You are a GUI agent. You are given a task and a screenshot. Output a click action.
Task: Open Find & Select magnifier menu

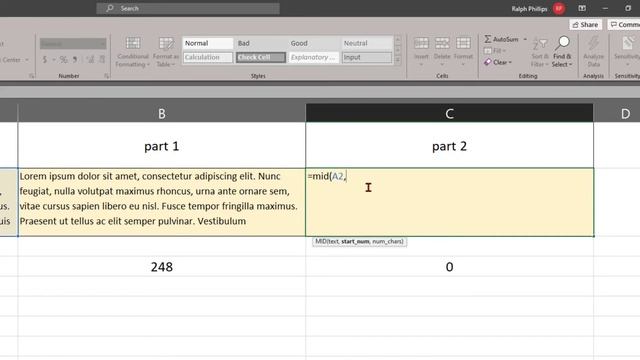point(562,52)
